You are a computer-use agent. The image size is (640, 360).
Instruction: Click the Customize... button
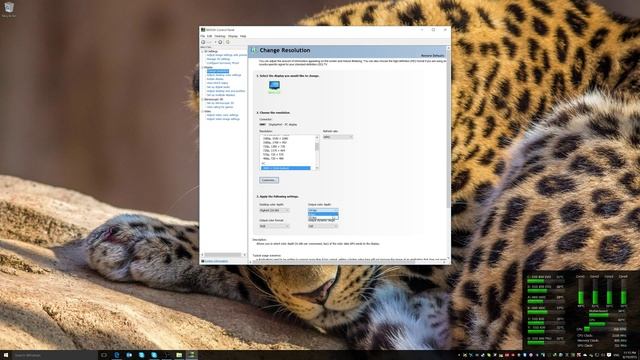pos(269,180)
